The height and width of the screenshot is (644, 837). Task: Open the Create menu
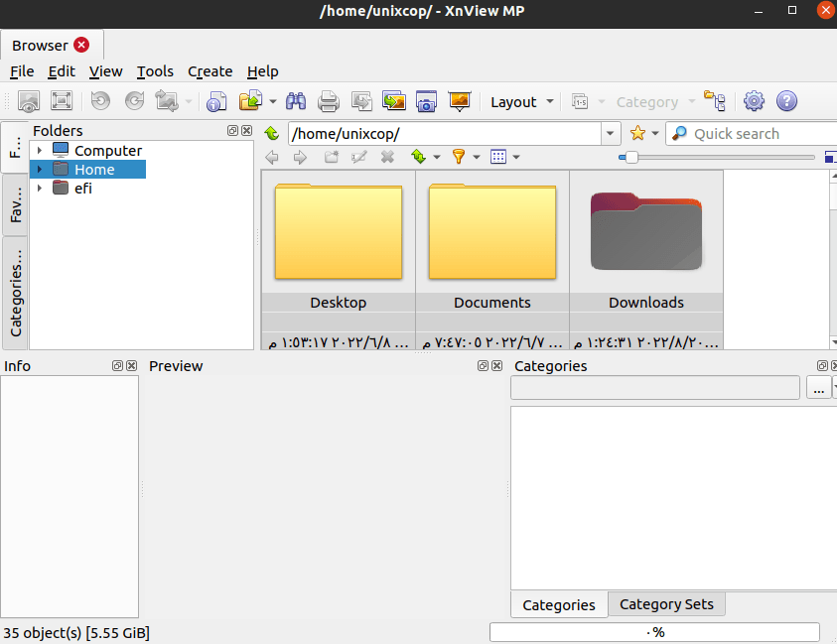coord(209,71)
